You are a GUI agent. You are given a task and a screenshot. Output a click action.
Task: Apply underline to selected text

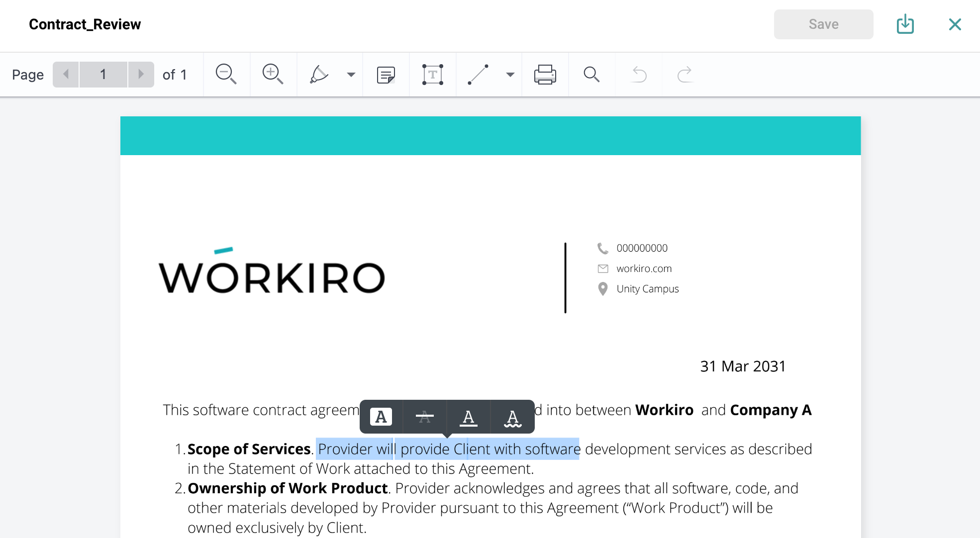(x=468, y=417)
